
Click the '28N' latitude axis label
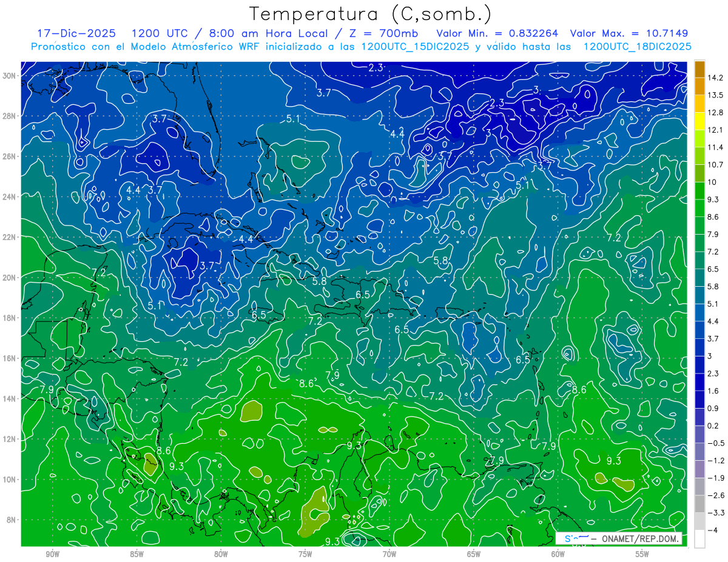pos(9,116)
